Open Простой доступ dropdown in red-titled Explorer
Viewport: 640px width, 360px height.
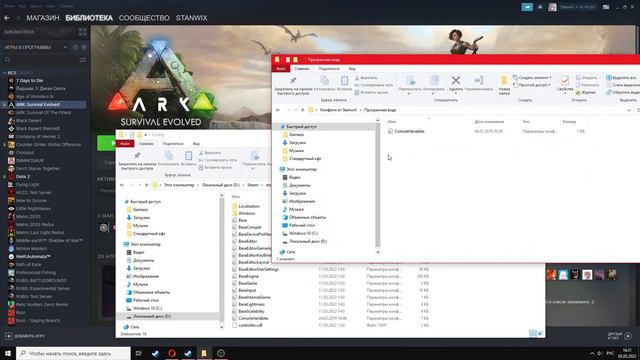532,85
